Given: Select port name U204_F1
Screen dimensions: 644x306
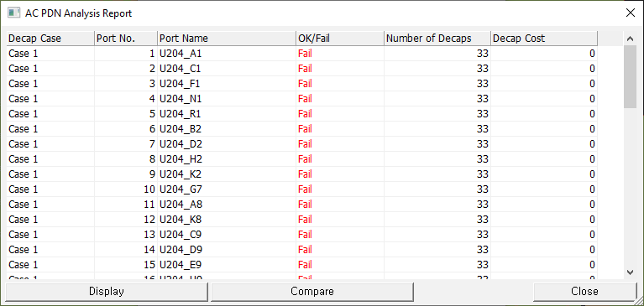Looking at the screenshot, I should [x=181, y=84].
